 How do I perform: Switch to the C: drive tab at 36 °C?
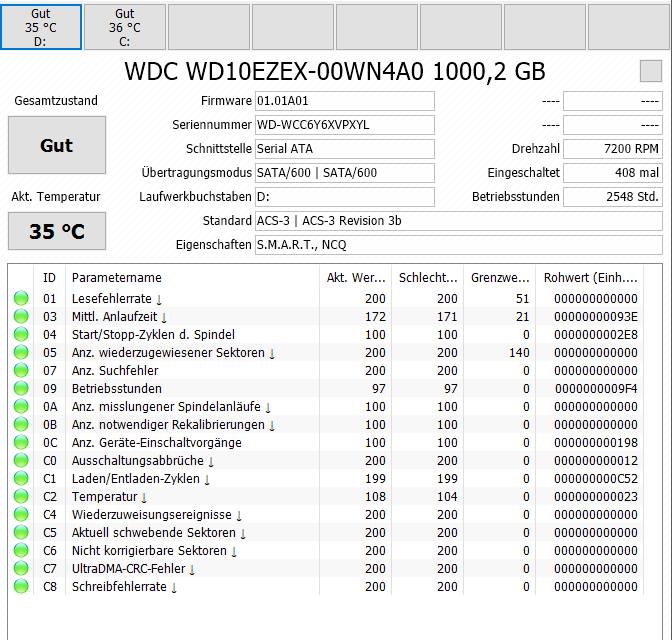coord(125,27)
